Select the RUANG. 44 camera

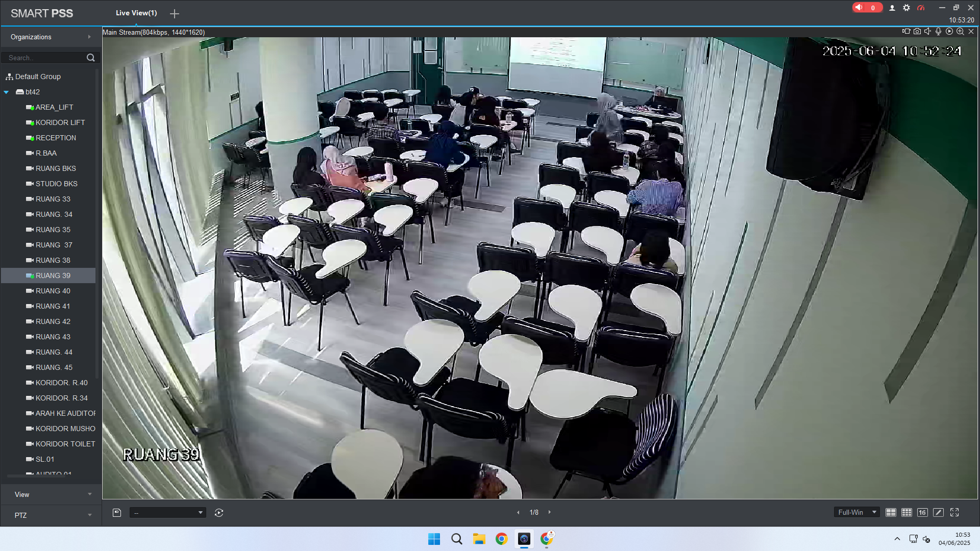tap(54, 352)
